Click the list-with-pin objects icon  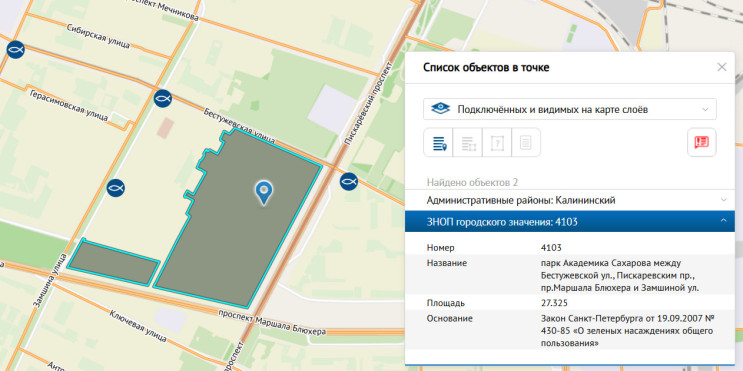439,142
